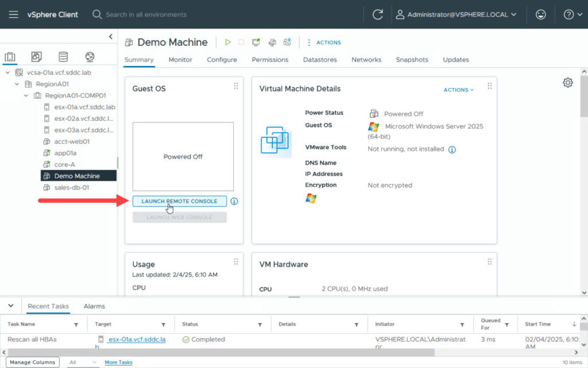This screenshot has height=368, width=588.
Task: Grab the Usage card drag handle
Action: point(236,262)
